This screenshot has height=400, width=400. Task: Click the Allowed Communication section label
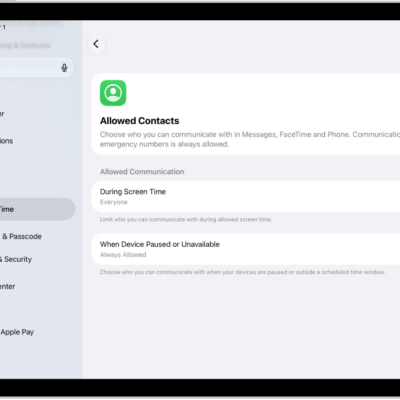click(x=142, y=172)
